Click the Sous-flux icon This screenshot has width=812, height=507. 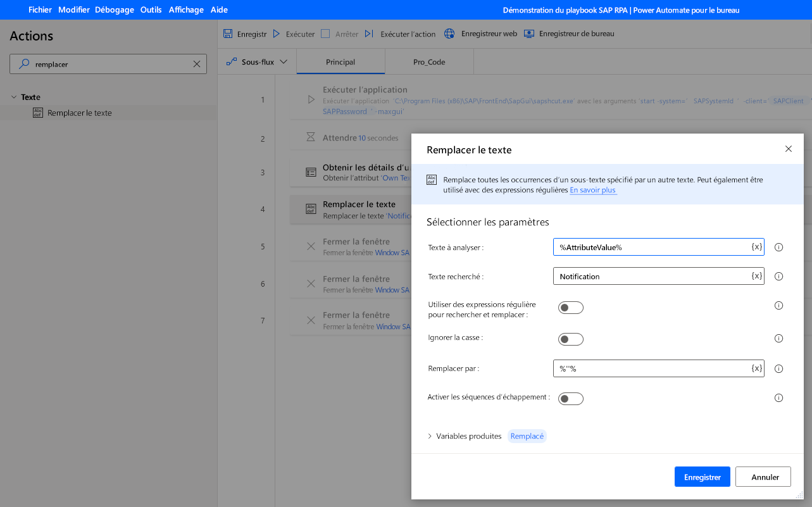(x=232, y=62)
